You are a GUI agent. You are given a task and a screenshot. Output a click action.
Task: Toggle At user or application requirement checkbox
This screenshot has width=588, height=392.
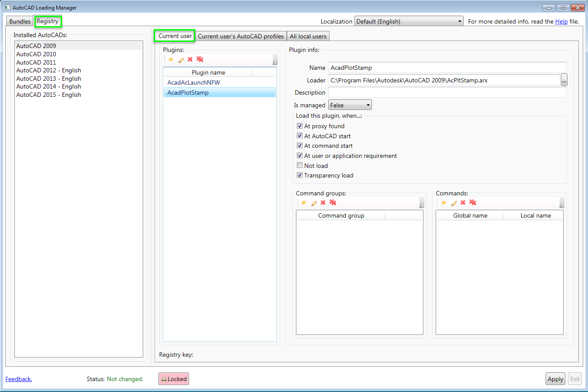pos(299,155)
